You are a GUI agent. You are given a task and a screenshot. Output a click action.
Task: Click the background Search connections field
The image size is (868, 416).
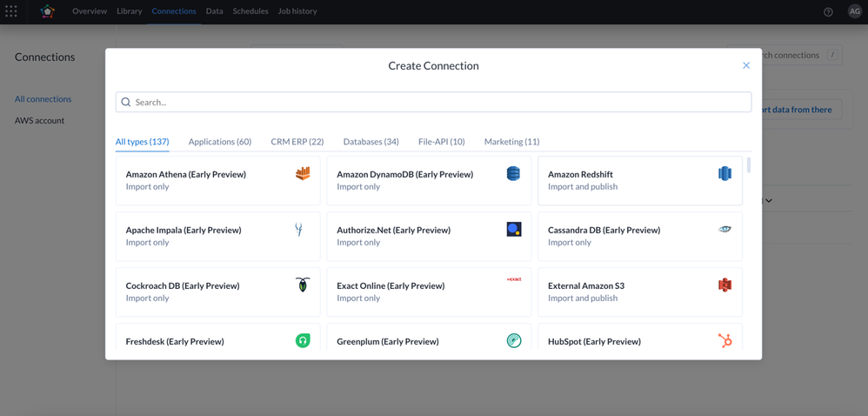(x=802, y=55)
